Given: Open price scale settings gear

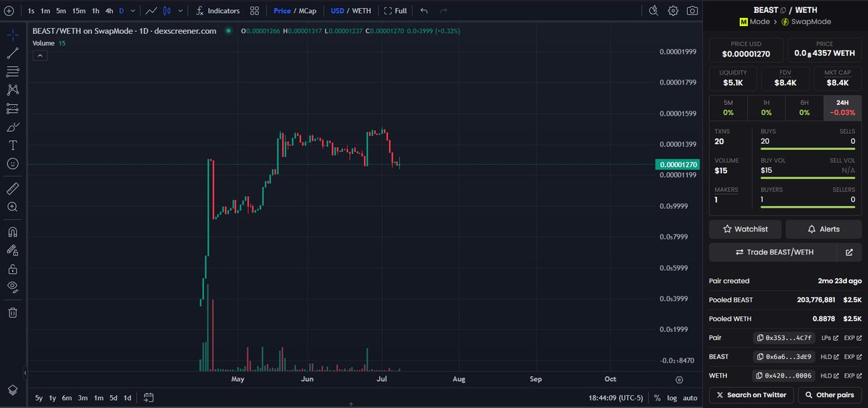Looking at the screenshot, I should point(678,379).
